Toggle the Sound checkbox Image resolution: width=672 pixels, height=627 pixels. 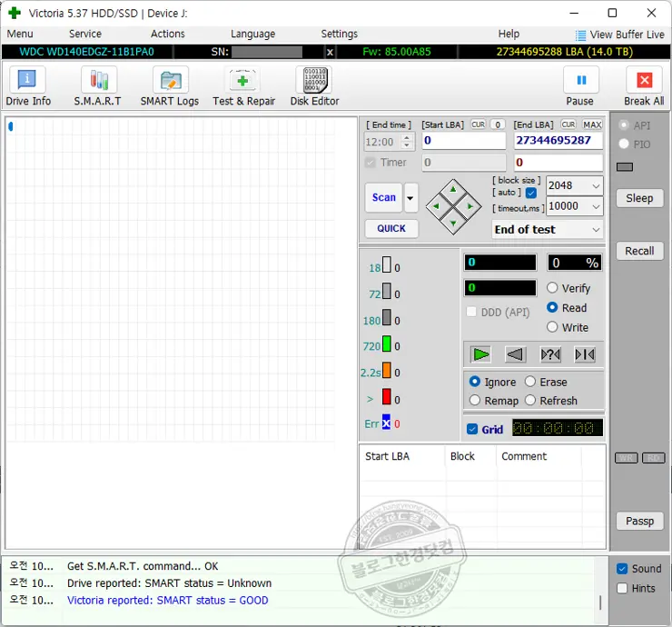point(622,569)
